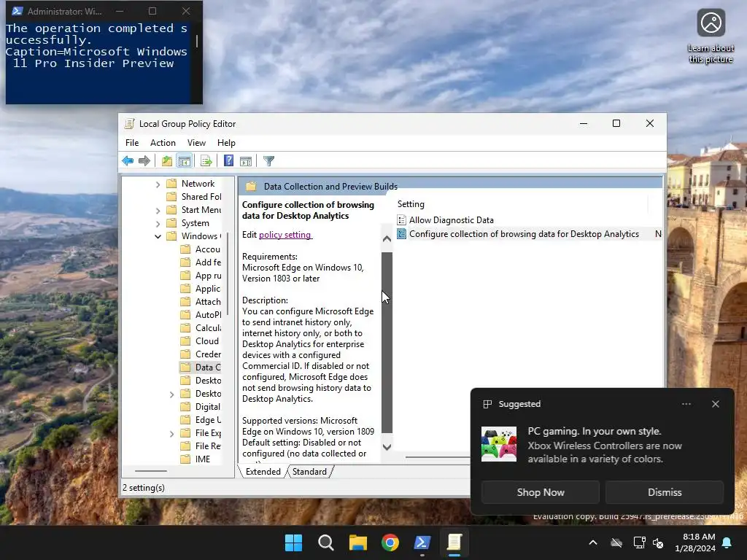Click Group Policy Editor taskbar icon
Viewport: 747px width, 560px height.
(454, 542)
